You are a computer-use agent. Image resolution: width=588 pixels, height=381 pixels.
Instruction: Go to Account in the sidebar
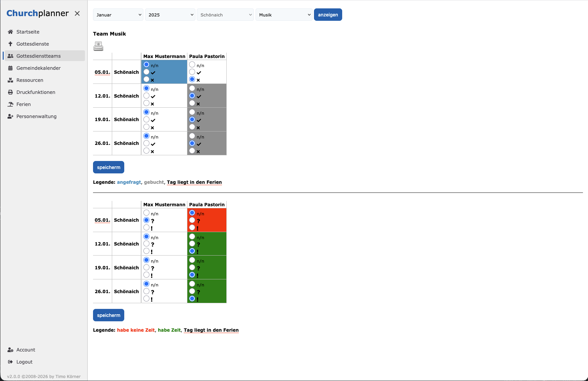point(26,350)
